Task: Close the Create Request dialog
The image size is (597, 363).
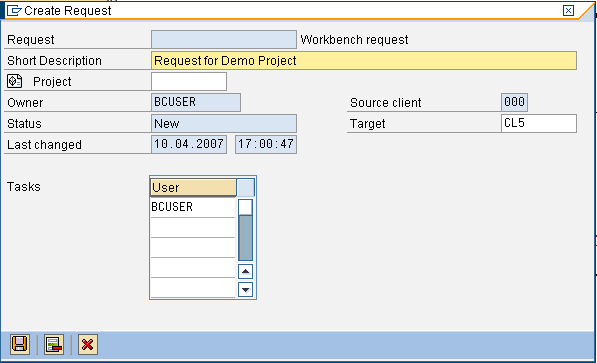Action: pyautogui.click(x=568, y=10)
